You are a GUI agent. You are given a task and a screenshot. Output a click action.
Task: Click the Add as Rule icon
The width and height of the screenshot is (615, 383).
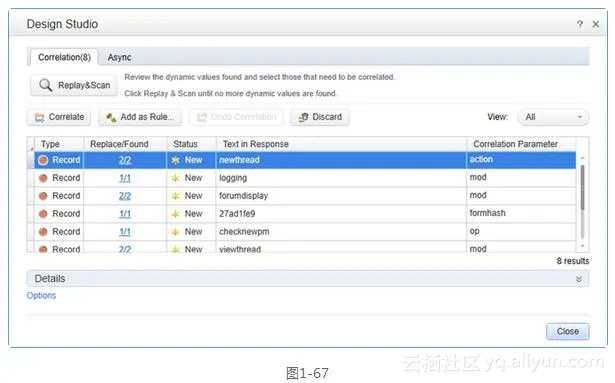tap(111, 117)
